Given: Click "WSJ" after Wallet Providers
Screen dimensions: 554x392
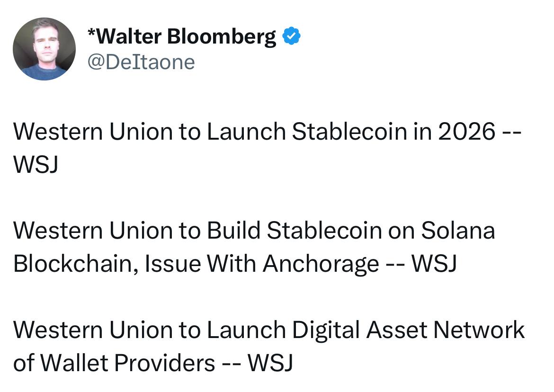Looking at the screenshot, I should click(x=270, y=363).
